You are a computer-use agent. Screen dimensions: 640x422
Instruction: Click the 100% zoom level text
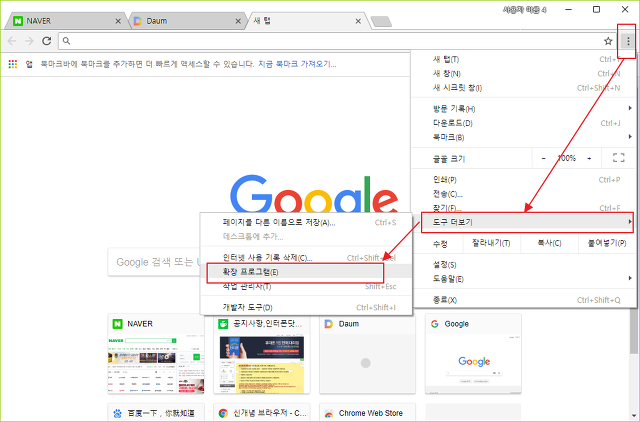[567, 158]
